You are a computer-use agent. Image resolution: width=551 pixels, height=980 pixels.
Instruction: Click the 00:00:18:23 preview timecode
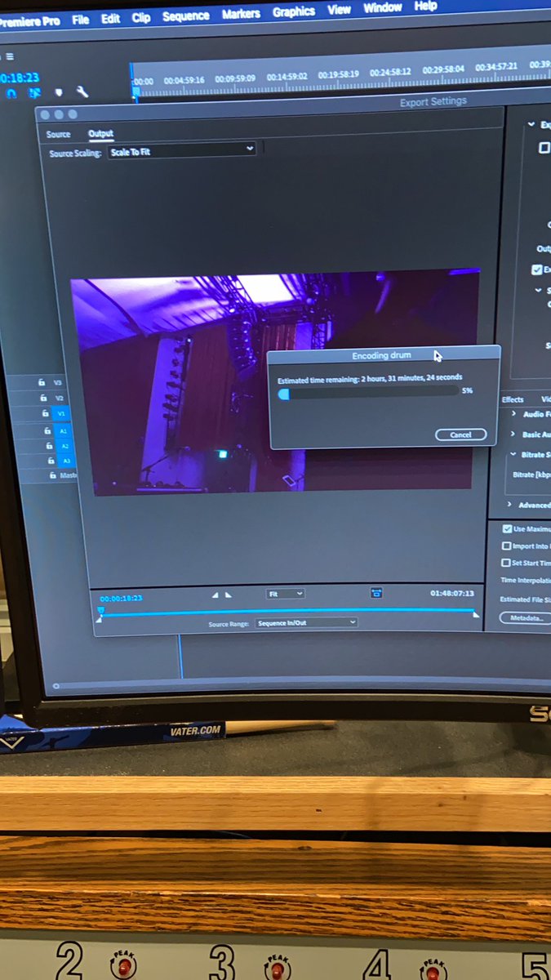pyautogui.click(x=121, y=598)
